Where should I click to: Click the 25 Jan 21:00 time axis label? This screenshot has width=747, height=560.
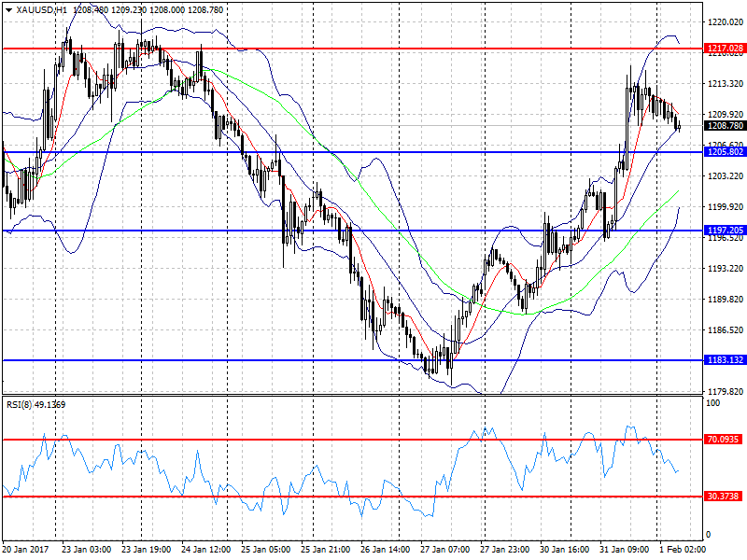[x=325, y=550]
